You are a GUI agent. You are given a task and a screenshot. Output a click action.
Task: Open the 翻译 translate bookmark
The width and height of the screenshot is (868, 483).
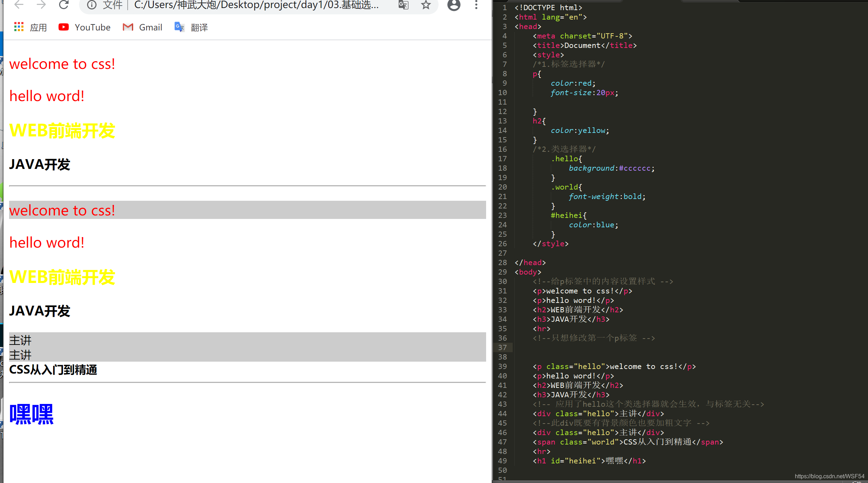point(191,27)
